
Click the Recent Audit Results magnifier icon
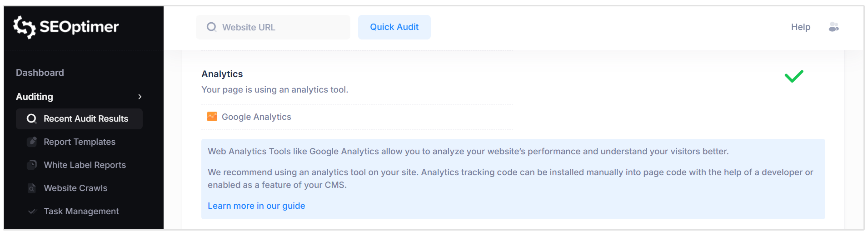coord(31,119)
